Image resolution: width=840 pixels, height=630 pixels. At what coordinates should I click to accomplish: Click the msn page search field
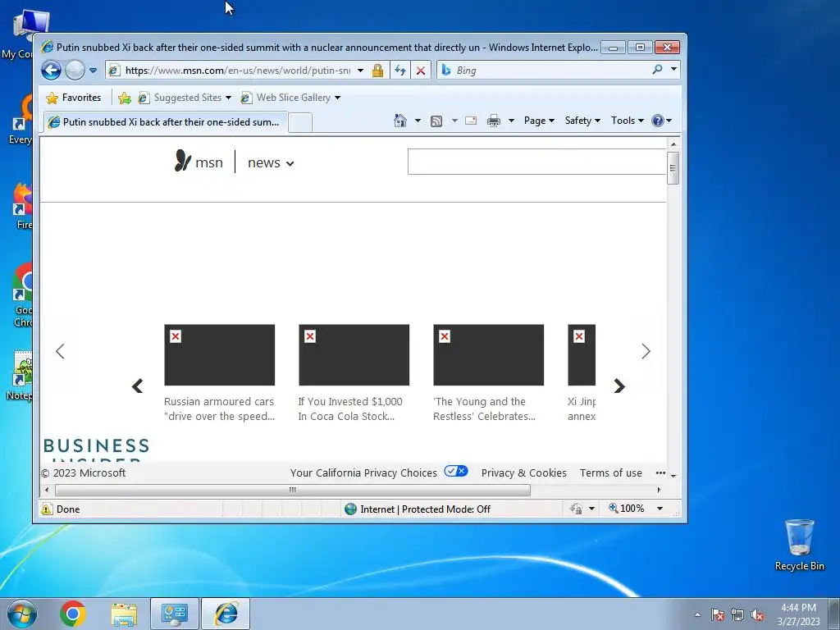536,162
